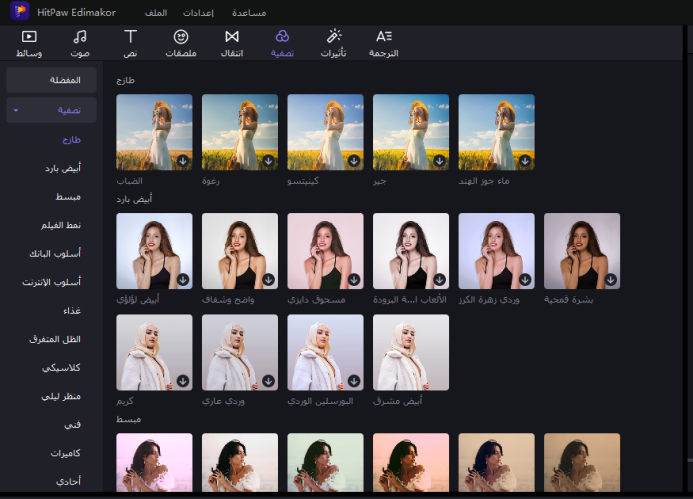Preview the الضباب filter thumbnail
Screen dimensions: 693x499
154,132
